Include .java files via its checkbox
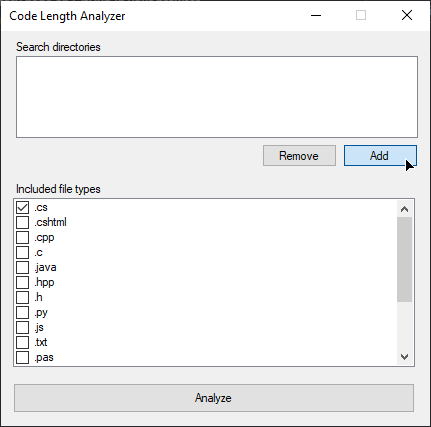The height and width of the screenshot is (427, 431). point(22,267)
